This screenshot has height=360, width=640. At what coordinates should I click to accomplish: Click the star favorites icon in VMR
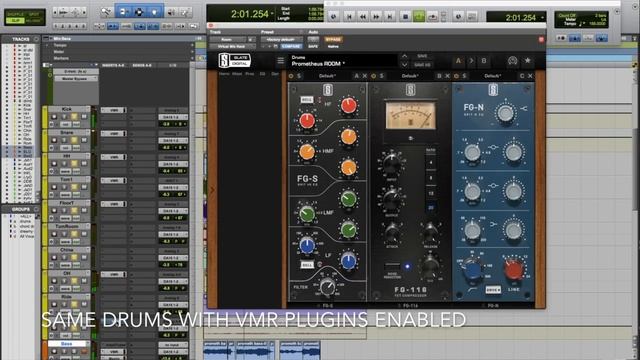pos(527,61)
